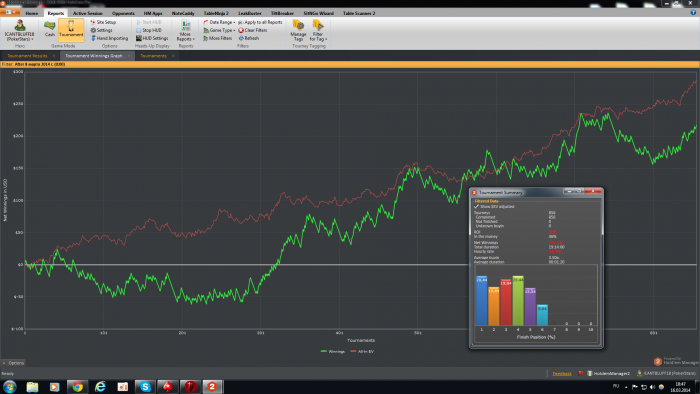This screenshot has height=394, width=700.
Task: Refresh the report data
Action: [249, 38]
